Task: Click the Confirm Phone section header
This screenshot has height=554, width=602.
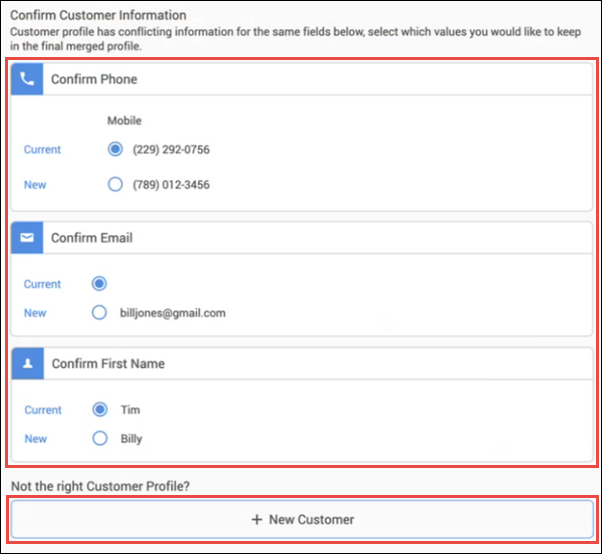Action: 302,79
